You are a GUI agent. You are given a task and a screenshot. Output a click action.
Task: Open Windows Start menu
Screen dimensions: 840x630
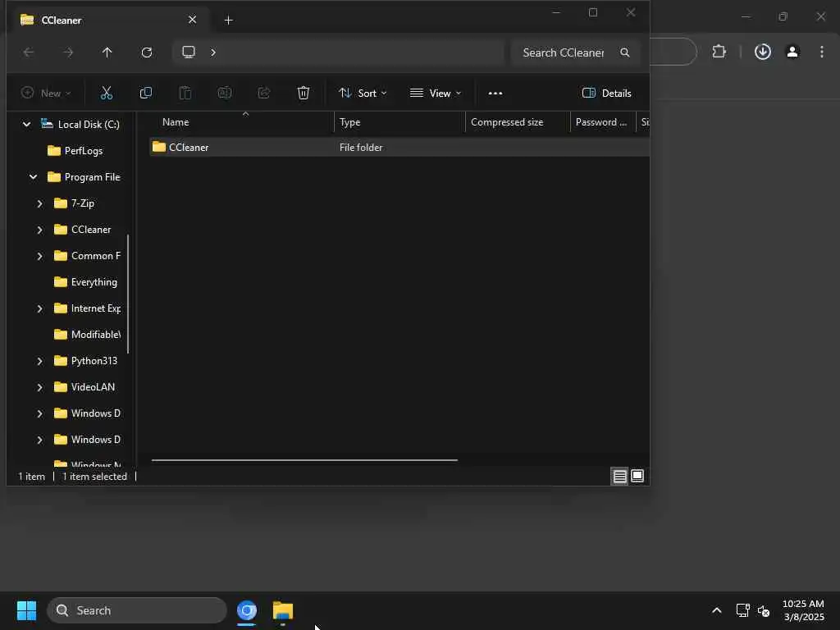tap(26, 610)
